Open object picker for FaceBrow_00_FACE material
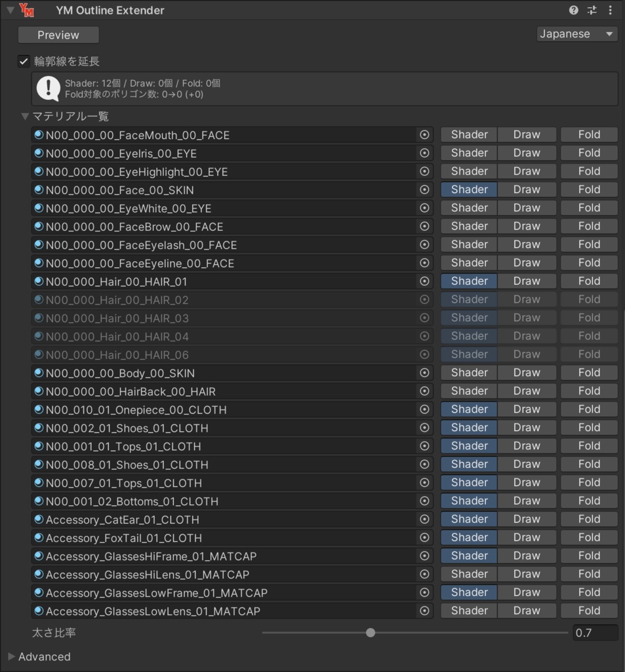 pos(424,226)
